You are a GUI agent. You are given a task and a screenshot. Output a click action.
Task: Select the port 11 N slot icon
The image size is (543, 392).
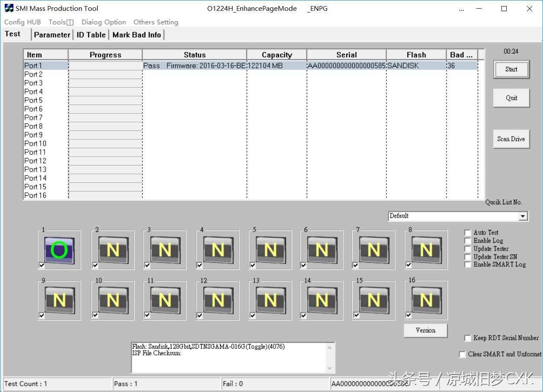pyautogui.click(x=165, y=300)
